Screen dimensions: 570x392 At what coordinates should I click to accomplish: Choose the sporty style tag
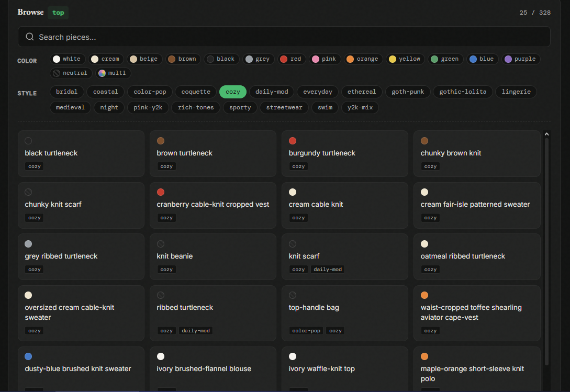[x=240, y=107]
